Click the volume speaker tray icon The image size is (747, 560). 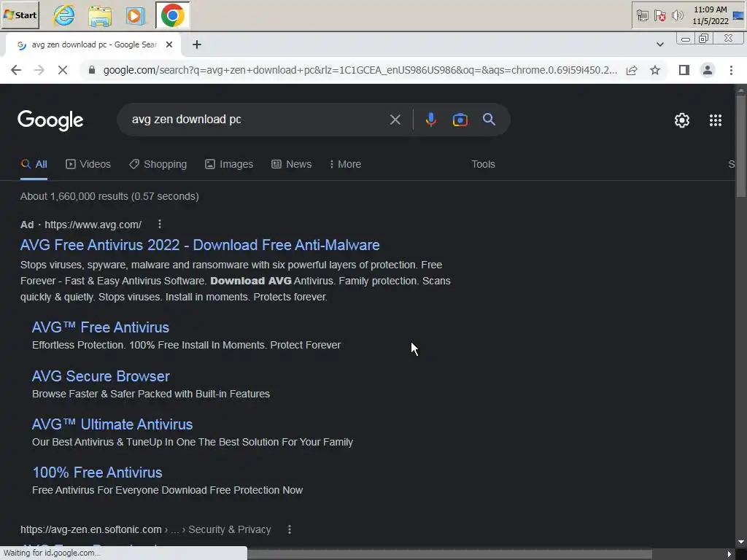(677, 16)
